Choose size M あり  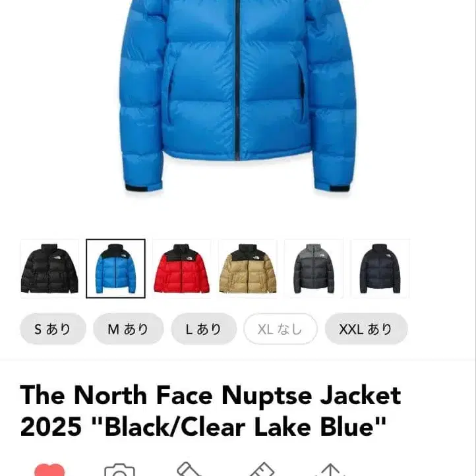[129, 329]
